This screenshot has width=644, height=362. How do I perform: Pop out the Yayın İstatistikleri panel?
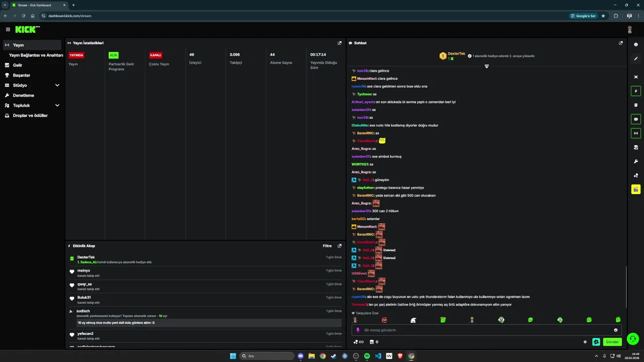pyautogui.click(x=340, y=43)
